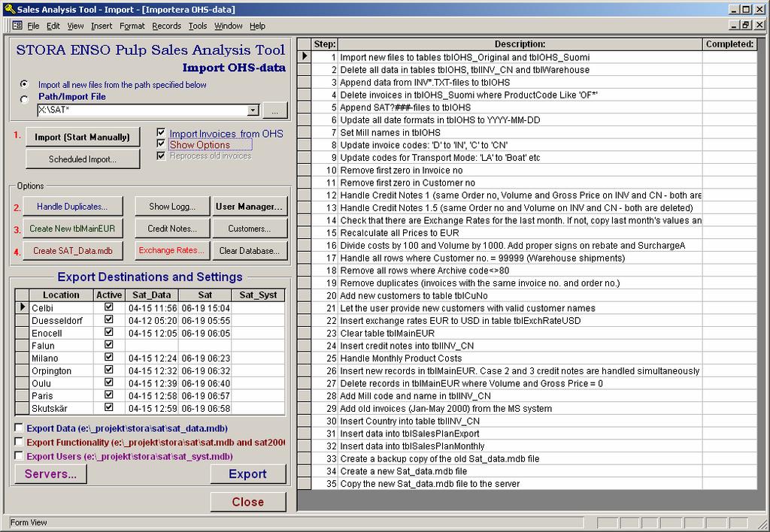
Task: Toggle the Active checkbox for Celbi
Action: coord(108,307)
